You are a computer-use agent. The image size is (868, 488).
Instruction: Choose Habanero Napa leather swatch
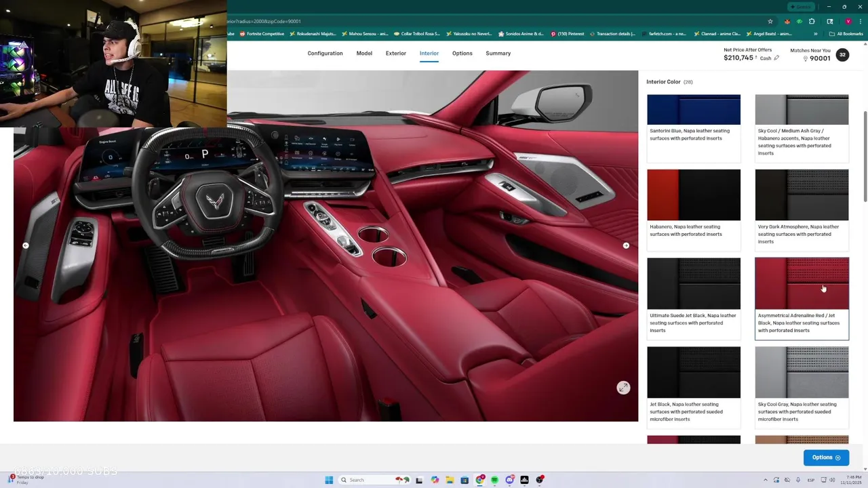coord(694,209)
